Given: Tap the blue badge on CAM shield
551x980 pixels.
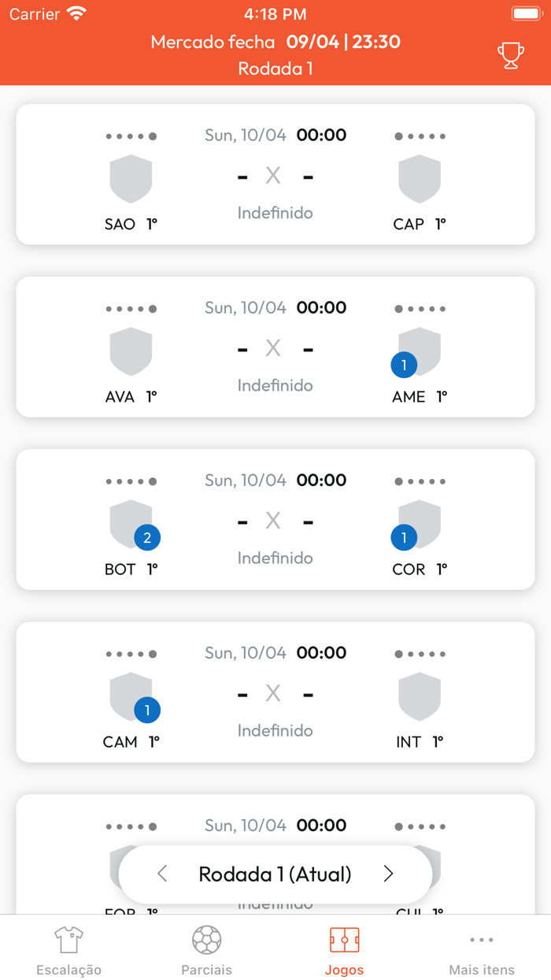Looking at the screenshot, I should click(x=147, y=711).
